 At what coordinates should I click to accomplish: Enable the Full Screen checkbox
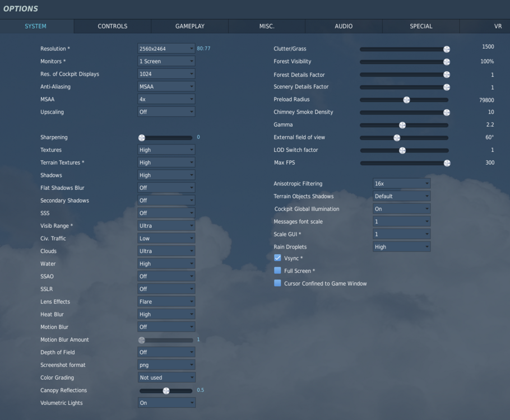(277, 270)
